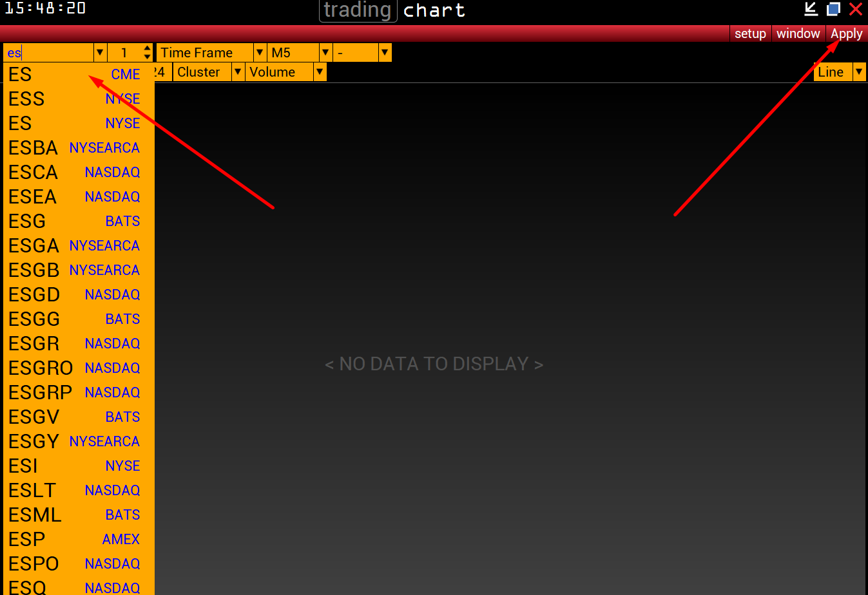Click the red X close icon
Viewport: 868px width, 595px height.
pos(855,9)
